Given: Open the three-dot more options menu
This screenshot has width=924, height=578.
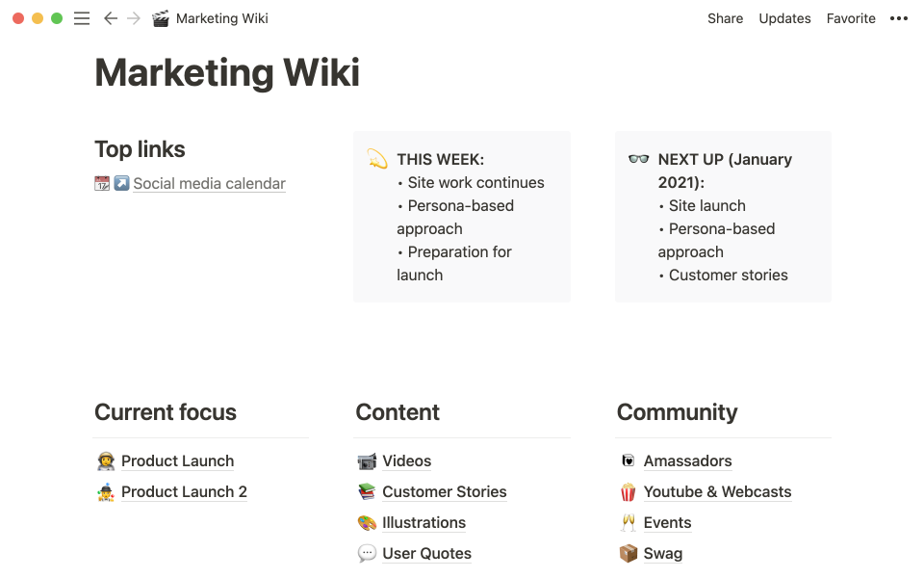Looking at the screenshot, I should point(899,18).
